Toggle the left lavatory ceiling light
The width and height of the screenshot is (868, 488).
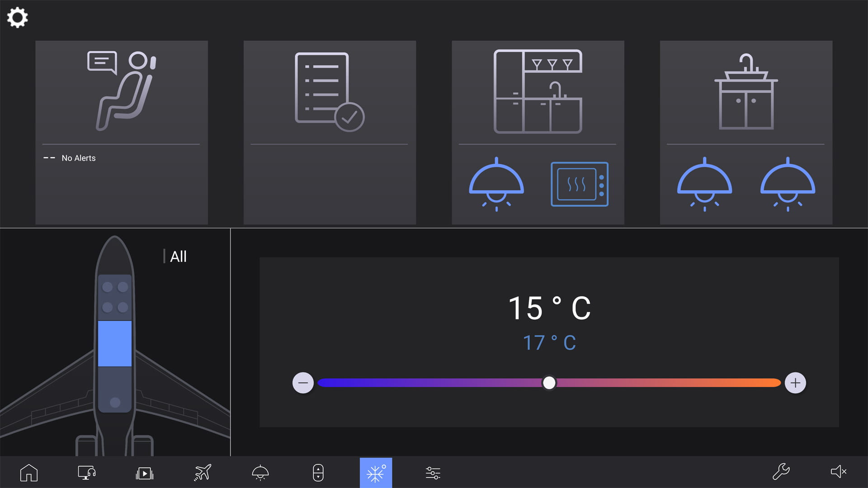pos(704,184)
